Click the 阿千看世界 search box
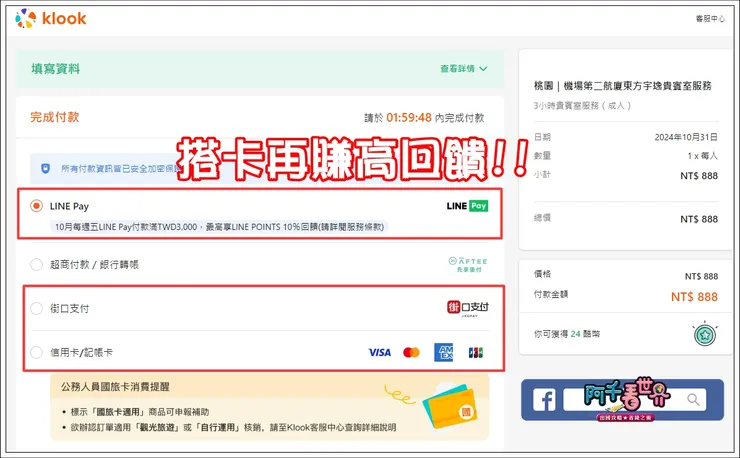The image size is (740, 458). pos(635,400)
